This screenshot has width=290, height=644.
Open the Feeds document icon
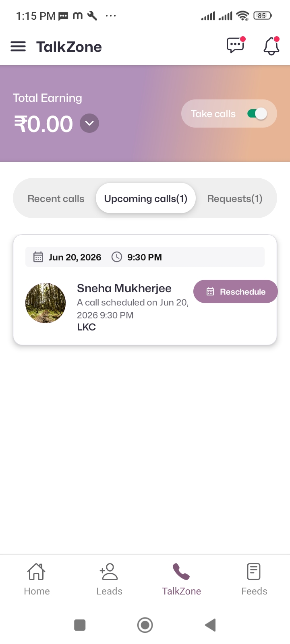tap(254, 572)
